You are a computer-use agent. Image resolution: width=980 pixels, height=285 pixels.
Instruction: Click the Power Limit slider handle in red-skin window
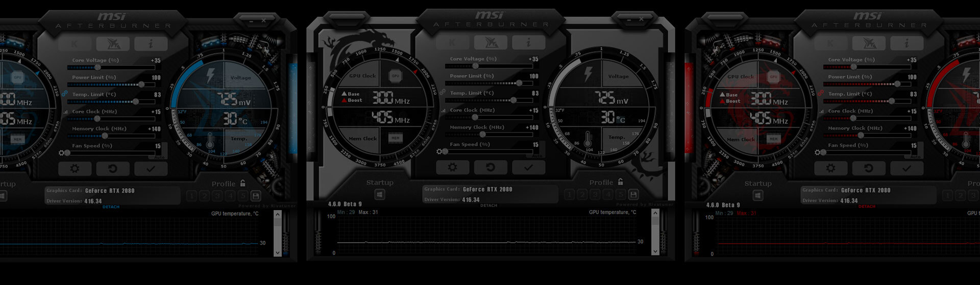897,84
